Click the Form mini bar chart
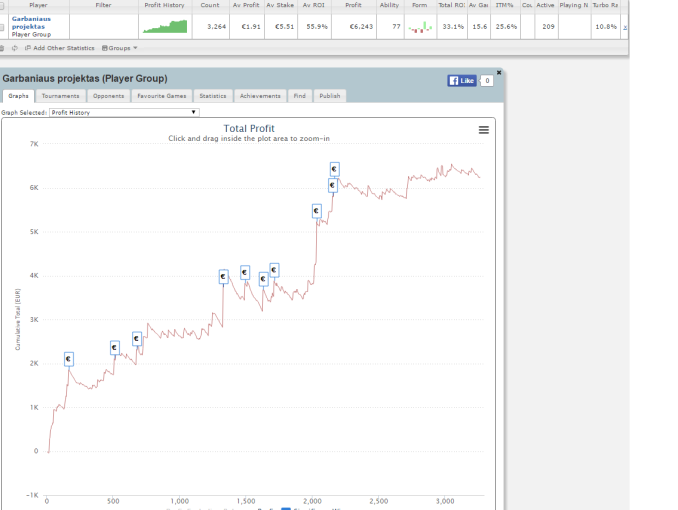 pos(420,26)
